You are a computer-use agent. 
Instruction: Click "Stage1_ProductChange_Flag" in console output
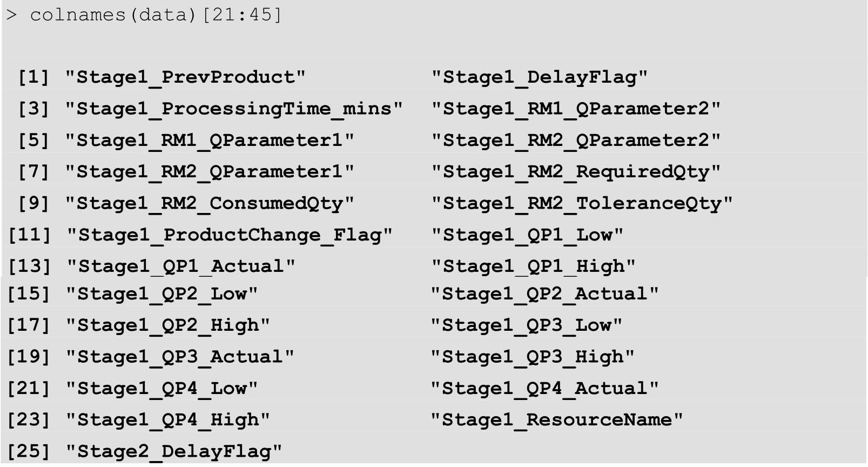point(230,235)
